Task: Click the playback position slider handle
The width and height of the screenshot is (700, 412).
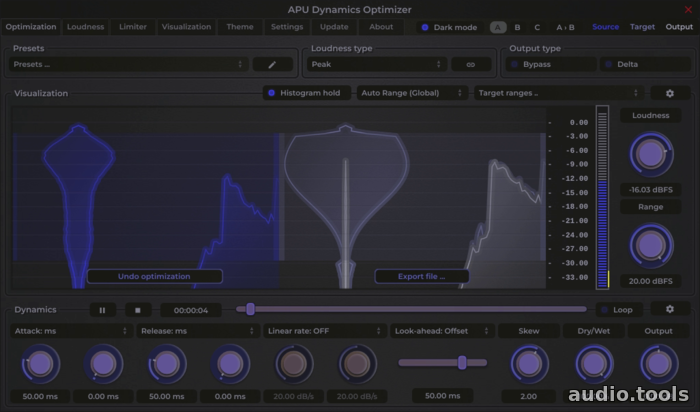Action: [250, 309]
